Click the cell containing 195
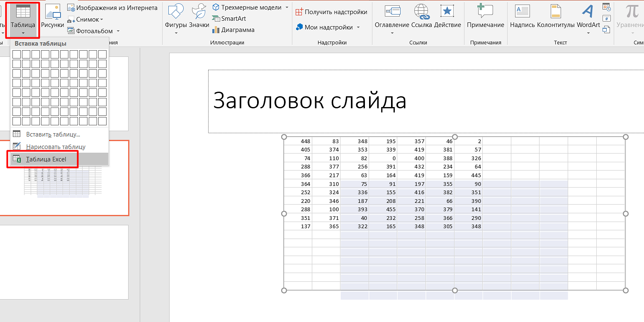The image size is (644, 322). pyautogui.click(x=383, y=141)
